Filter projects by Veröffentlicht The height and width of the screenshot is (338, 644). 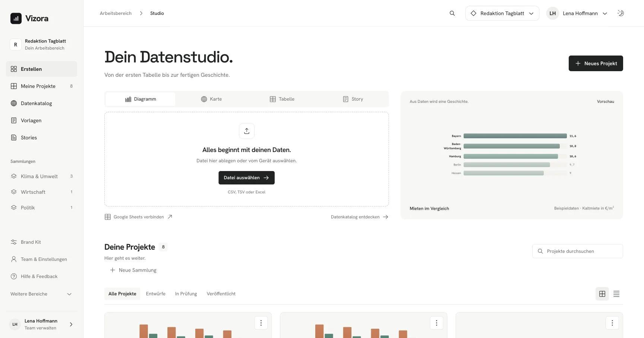click(x=221, y=294)
